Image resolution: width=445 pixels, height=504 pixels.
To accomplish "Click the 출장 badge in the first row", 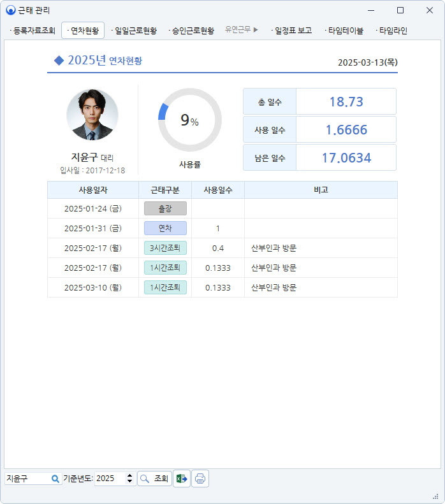I will (x=165, y=208).
